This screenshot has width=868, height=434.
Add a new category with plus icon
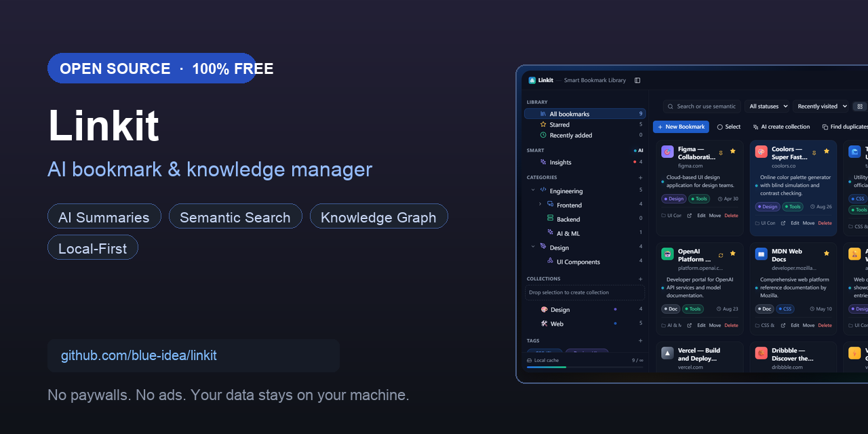click(x=640, y=178)
